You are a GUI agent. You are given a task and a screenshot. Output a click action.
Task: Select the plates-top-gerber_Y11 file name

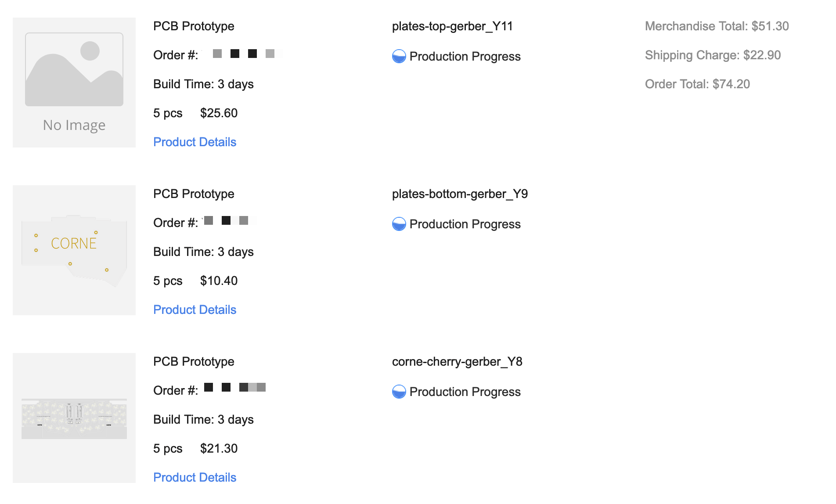(452, 26)
